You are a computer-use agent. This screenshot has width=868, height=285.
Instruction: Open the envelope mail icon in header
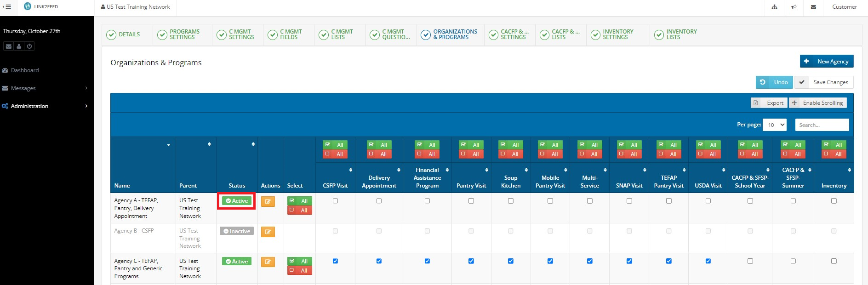click(813, 7)
